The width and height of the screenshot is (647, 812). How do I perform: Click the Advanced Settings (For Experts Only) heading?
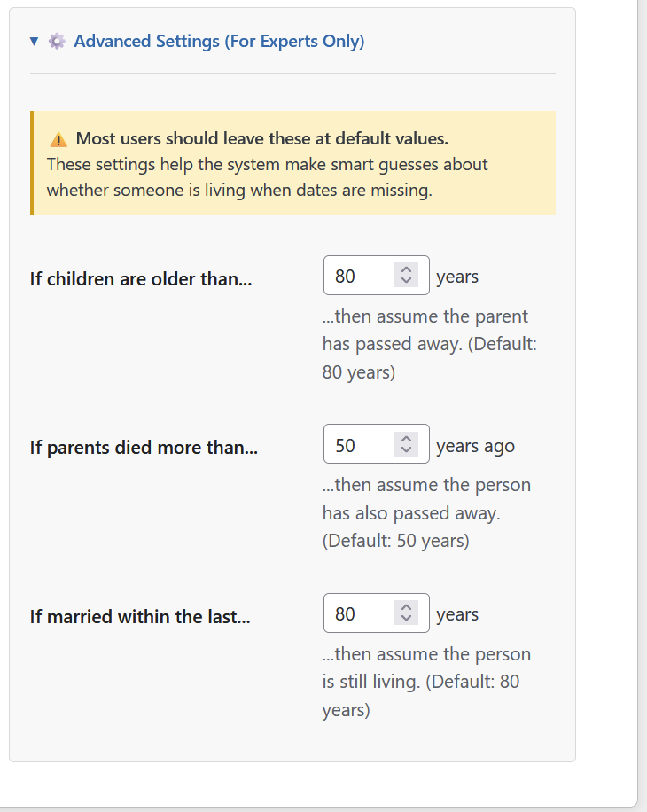[x=219, y=41]
